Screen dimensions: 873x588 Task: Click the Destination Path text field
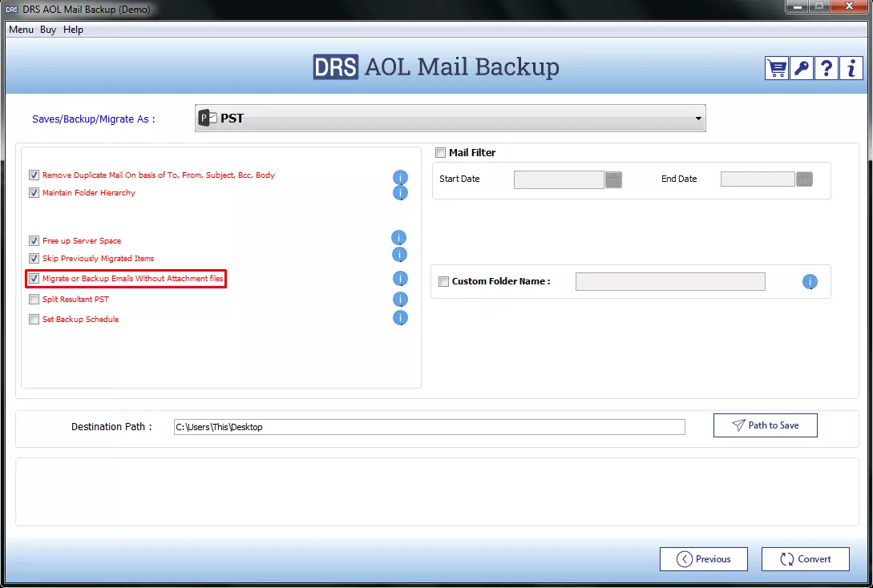click(429, 427)
